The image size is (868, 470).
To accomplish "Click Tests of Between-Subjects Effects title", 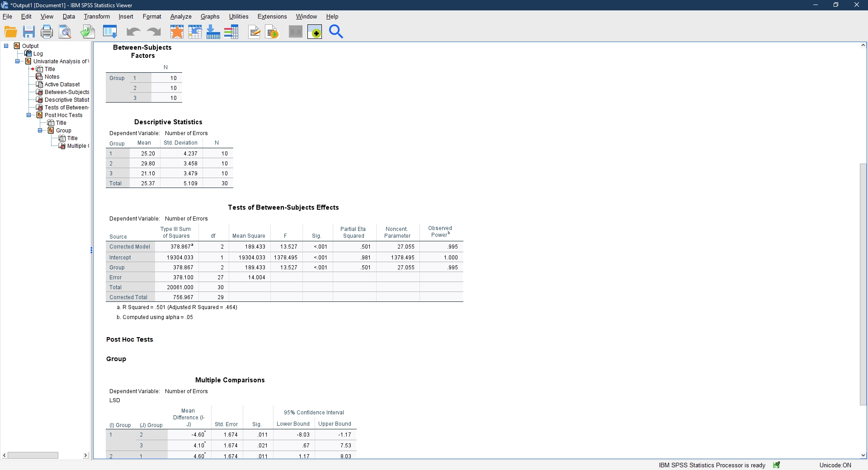I will 283,207.
